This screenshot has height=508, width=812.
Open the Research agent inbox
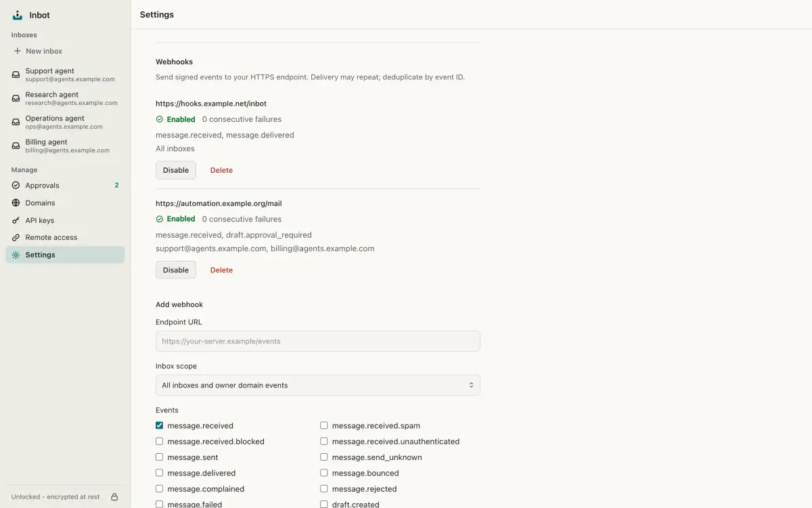point(65,98)
